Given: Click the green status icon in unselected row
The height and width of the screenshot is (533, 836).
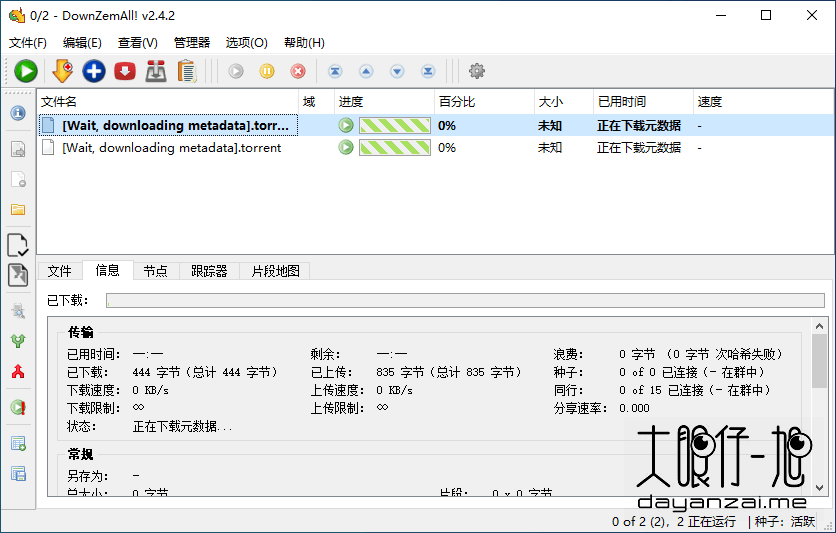Looking at the screenshot, I should 345,147.
